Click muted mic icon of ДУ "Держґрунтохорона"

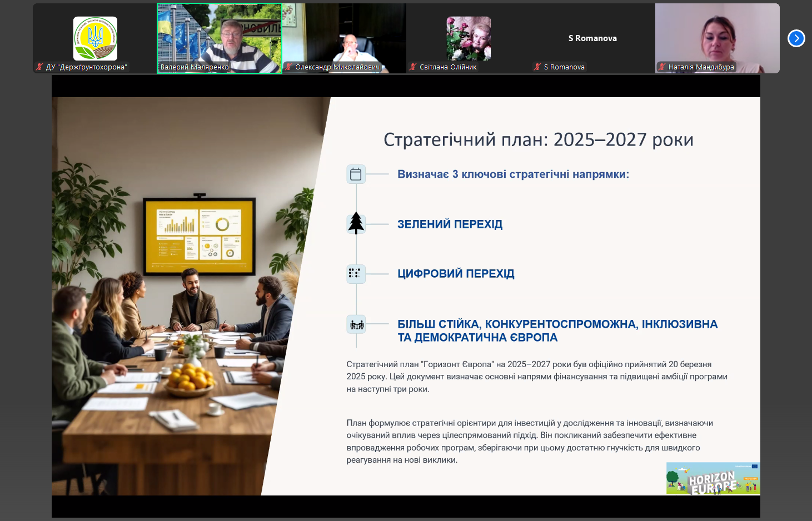click(x=39, y=67)
